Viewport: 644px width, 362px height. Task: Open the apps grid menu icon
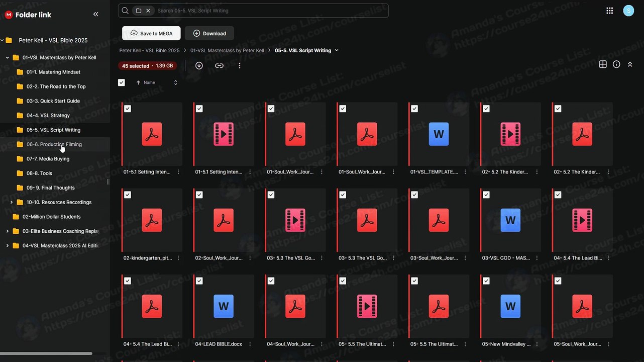(610, 11)
